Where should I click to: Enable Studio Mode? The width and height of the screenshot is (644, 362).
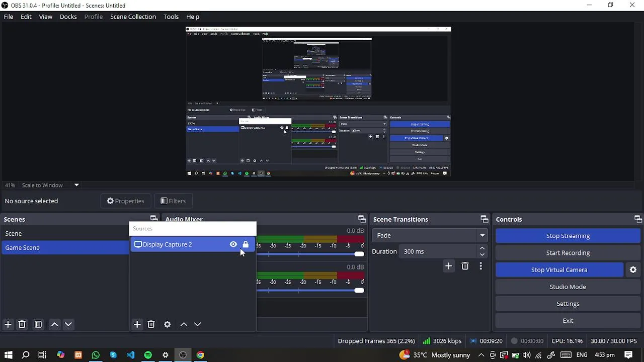tap(568, 287)
